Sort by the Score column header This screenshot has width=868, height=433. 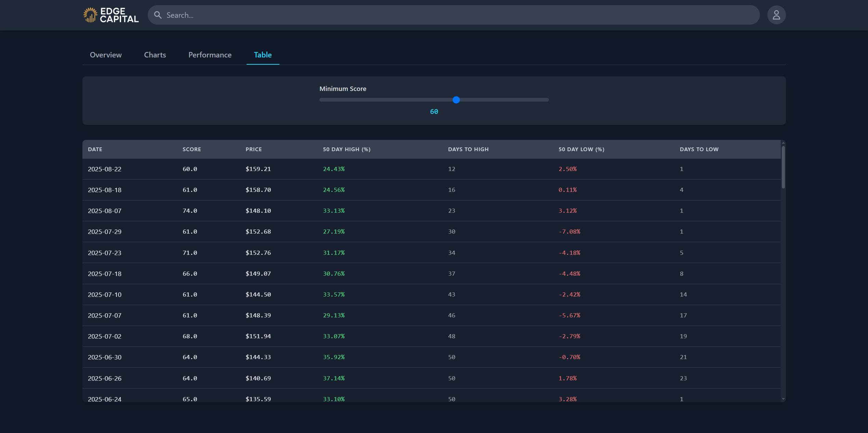coord(192,149)
